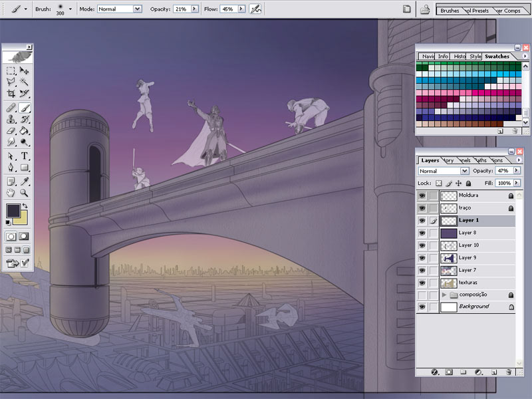Open the Layer Comps tab

[509, 11]
